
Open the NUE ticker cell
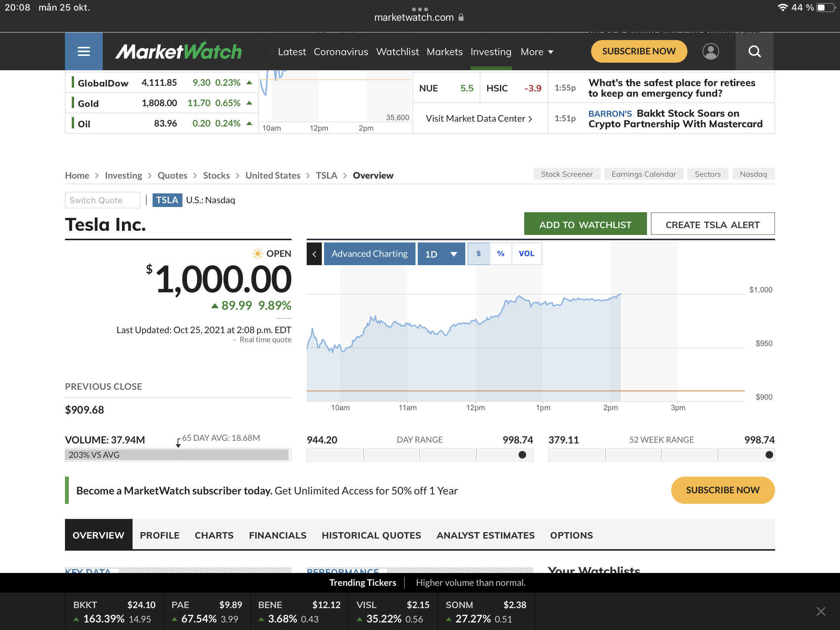click(446, 88)
